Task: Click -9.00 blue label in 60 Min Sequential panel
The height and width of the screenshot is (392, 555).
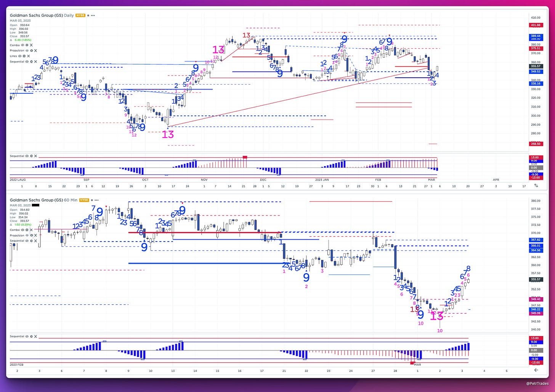Action: (x=535, y=359)
